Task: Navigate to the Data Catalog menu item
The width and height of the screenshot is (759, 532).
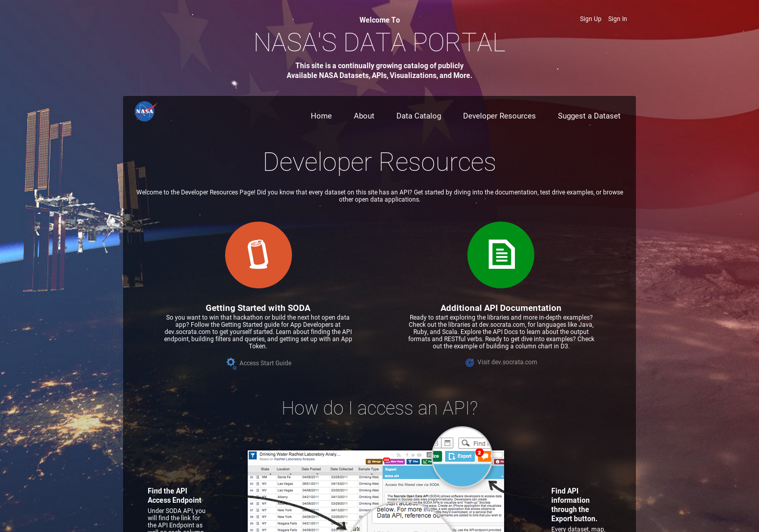Action: [418, 116]
